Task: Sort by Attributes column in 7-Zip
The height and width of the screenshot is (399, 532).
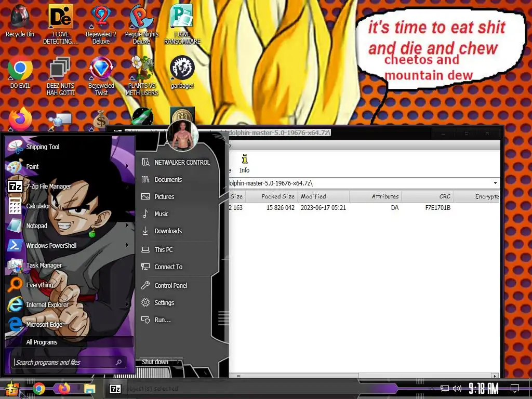Action: (x=375, y=196)
